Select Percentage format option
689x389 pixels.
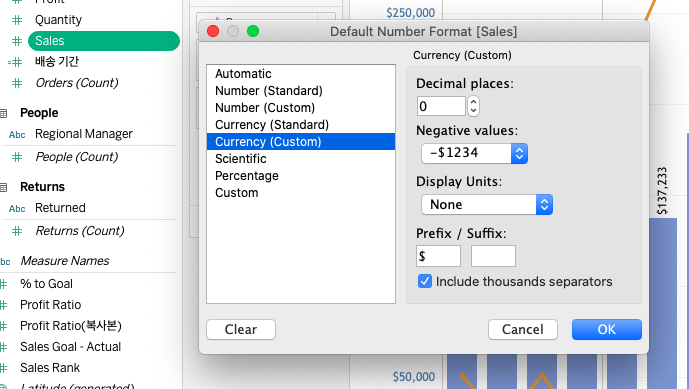click(x=301, y=176)
